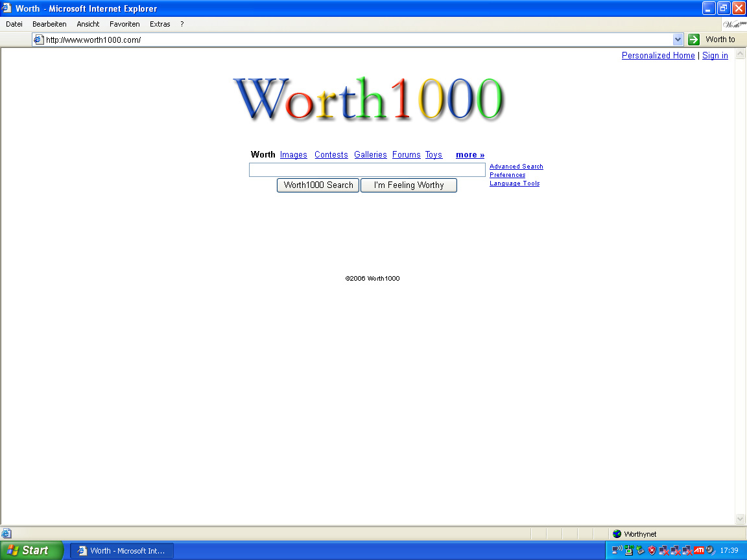Minimize the Internet Explorer window
This screenshot has width=747, height=560.
click(x=708, y=8)
